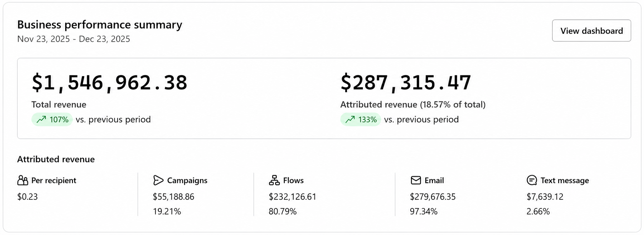Select the 133% growth badge
Image resolution: width=644 pixels, height=235 pixels.
click(x=361, y=119)
